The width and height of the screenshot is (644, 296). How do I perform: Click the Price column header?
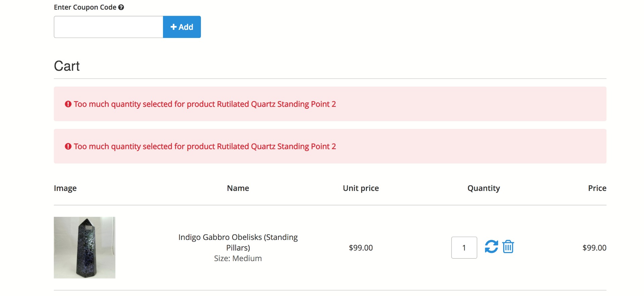pyautogui.click(x=597, y=188)
